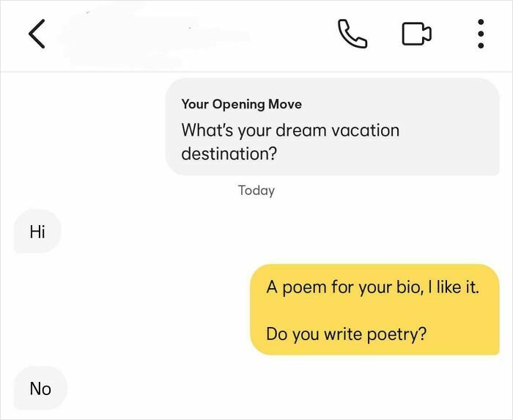Select the received "No" reply bubble
Image resolution: width=513 pixels, height=420 pixels.
(x=40, y=388)
